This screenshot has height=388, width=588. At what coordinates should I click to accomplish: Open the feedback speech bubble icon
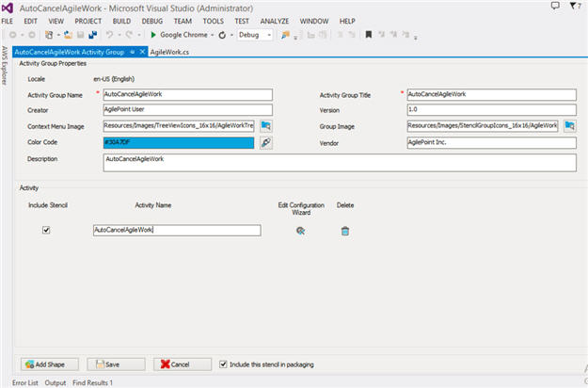click(555, 6)
